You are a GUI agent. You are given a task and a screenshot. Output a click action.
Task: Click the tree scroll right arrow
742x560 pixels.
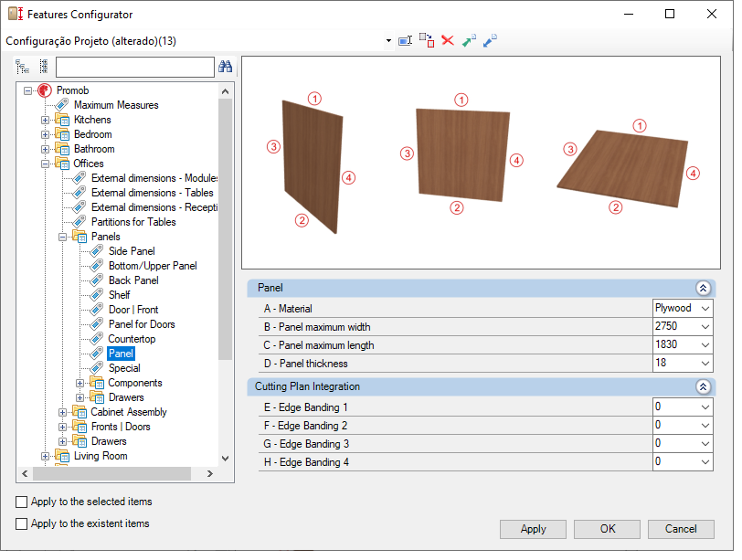[x=210, y=473]
